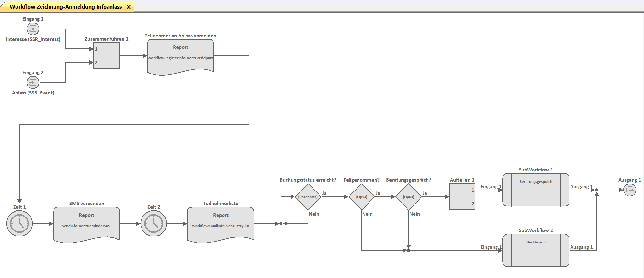The width and height of the screenshot is (644, 278).
Task: Select the Eingang 2 input node icon
Action: coord(33,82)
